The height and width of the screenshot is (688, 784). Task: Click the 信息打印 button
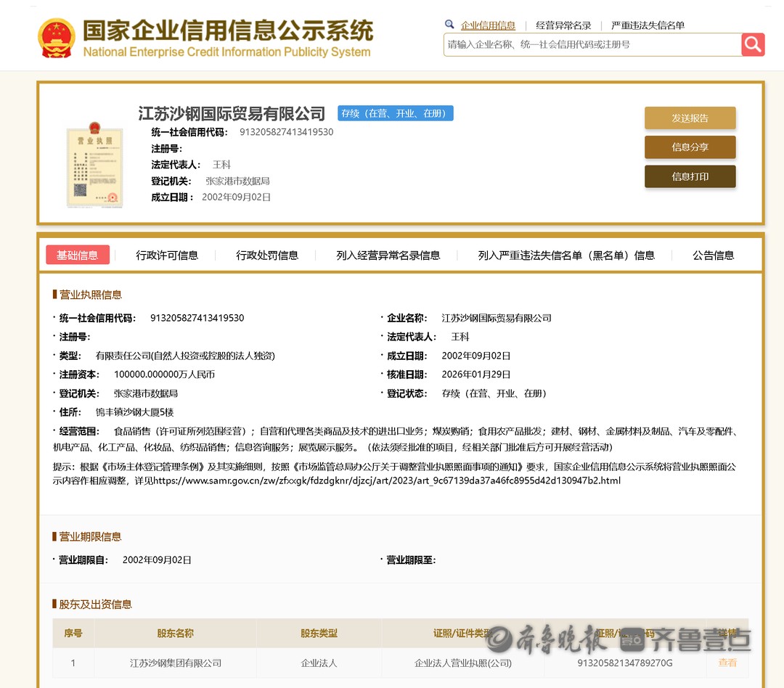tap(690, 176)
